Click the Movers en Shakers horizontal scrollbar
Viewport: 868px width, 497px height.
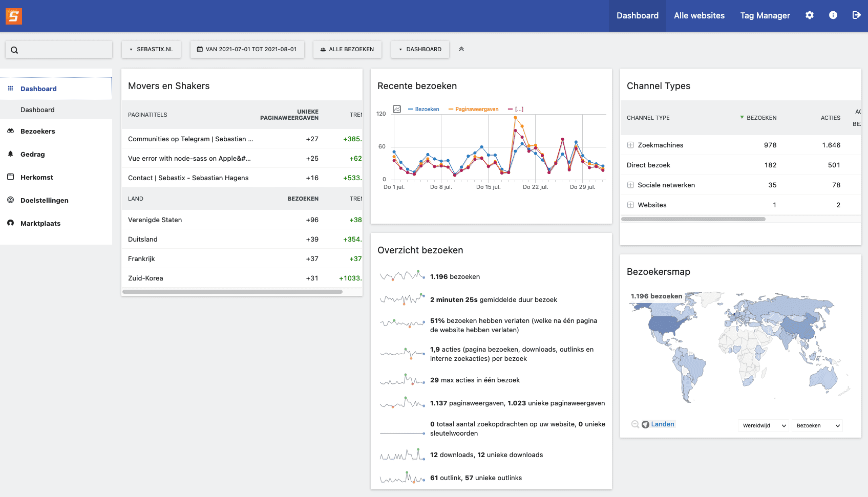[232, 292]
